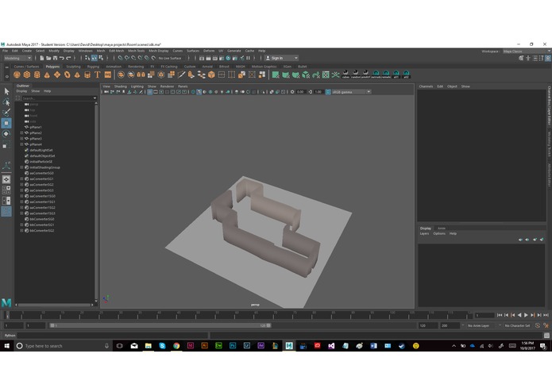The width and height of the screenshot is (552, 392).
Task: Click the Outliner horizontal scrollbar
Action: pos(55,305)
